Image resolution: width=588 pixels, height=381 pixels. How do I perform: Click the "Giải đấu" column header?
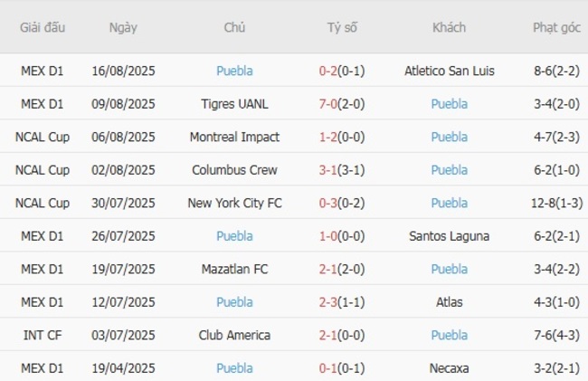point(43,27)
